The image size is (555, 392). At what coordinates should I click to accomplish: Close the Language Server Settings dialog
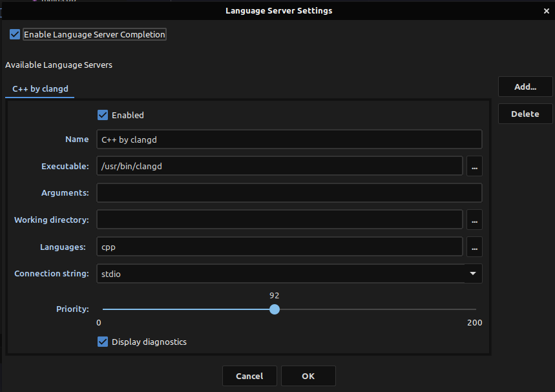tap(546, 10)
